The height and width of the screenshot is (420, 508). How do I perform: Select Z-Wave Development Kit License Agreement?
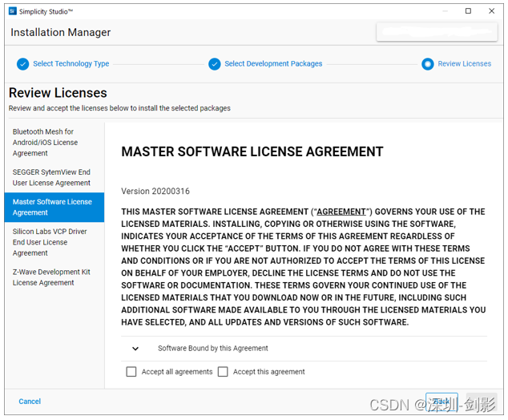[54, 277]
